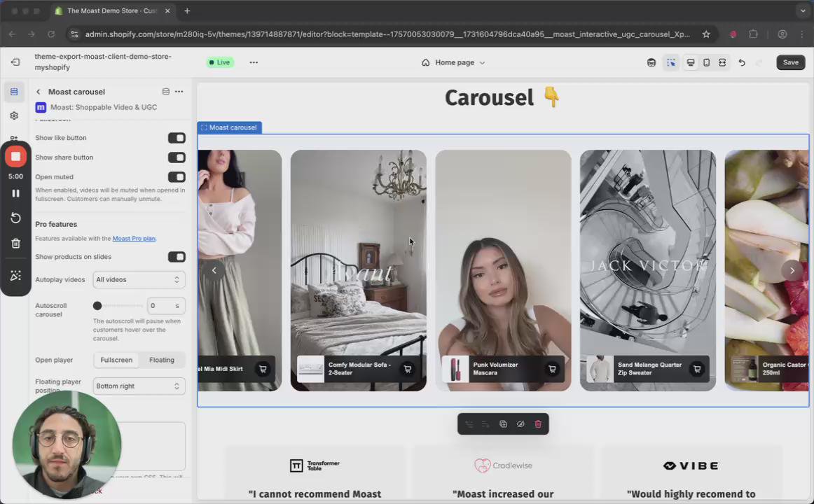This screenshot has width=814, height=504.
Task: Focus the browser address bar
Action: 387,34
